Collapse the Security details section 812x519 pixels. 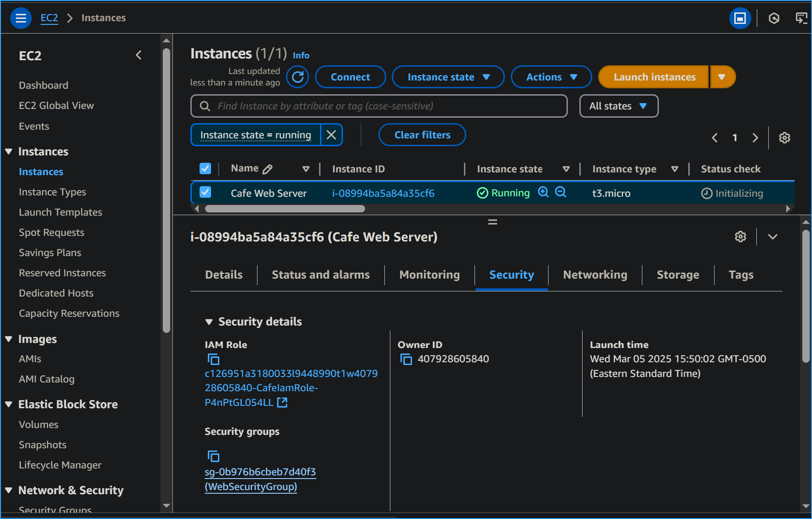(x=210, y=321)
